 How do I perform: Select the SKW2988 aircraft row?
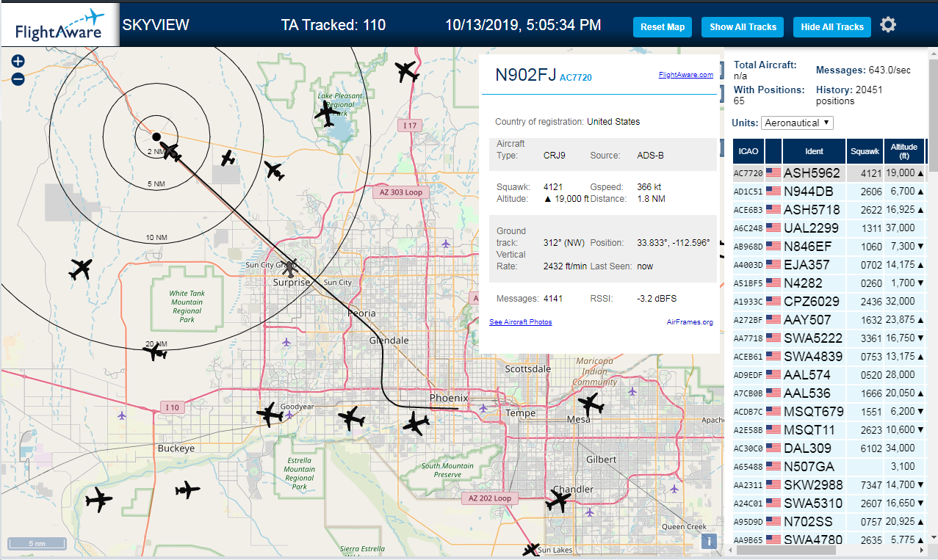pyautogui.click(x=829, y=485)
